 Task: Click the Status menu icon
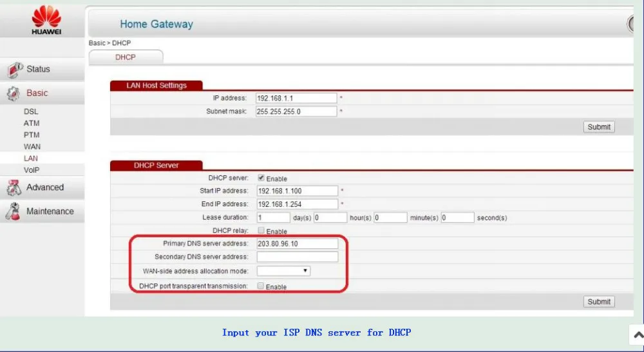coord(15,70)
